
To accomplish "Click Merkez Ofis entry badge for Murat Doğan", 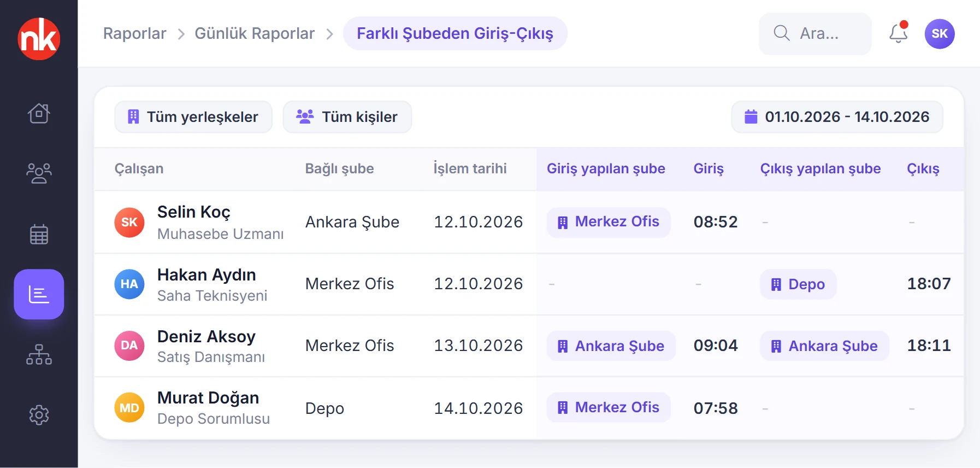I will (x=609, y=408).
